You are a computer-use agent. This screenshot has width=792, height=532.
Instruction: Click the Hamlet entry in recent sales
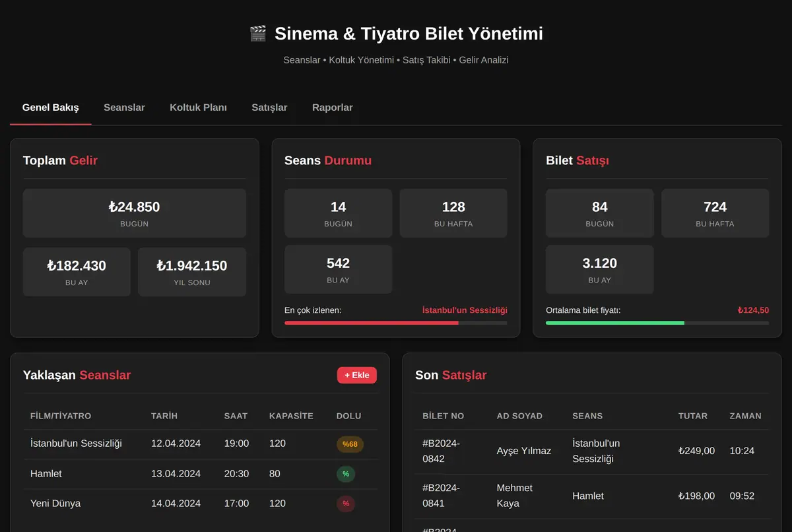[588, 496]
